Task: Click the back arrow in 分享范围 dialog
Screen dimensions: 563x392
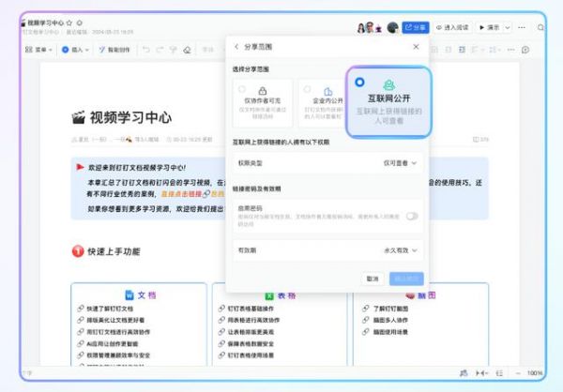Action: point(236,47)
